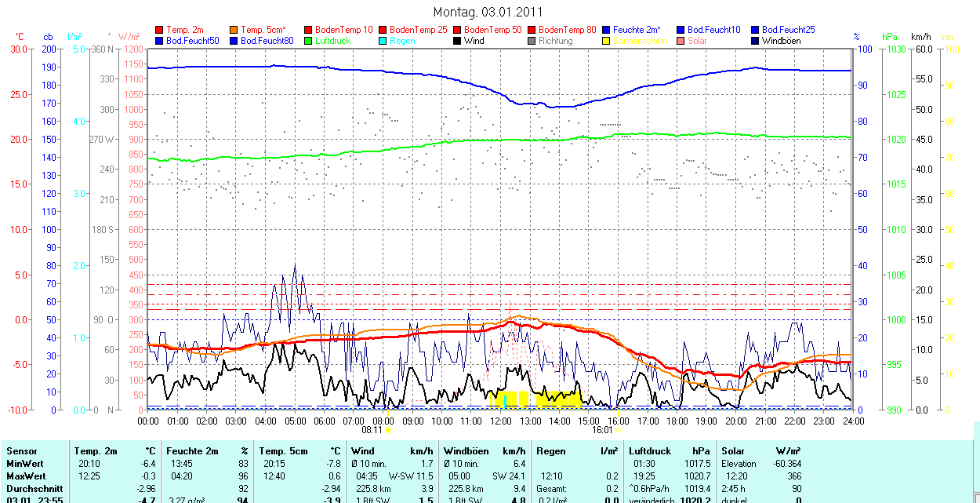This screenshot has height=503, width=980.
Task: Click the pink Solar legend square
Action: click(681, 41)
